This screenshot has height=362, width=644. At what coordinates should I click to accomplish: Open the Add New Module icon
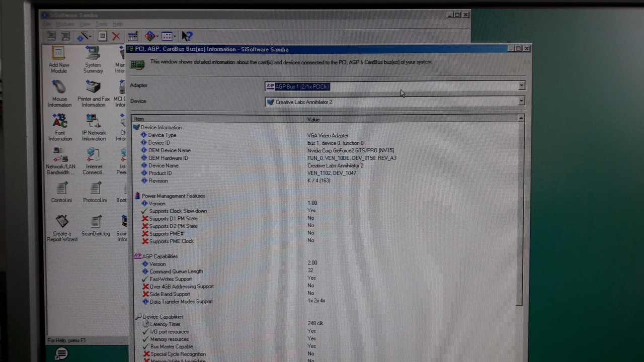click(59, 59)
